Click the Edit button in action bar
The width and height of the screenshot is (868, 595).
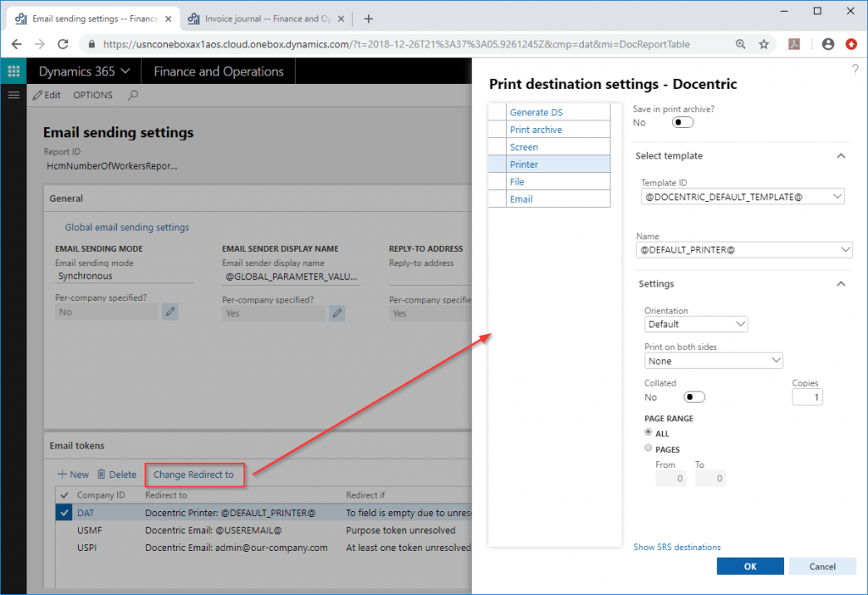(x=47, y=95)
